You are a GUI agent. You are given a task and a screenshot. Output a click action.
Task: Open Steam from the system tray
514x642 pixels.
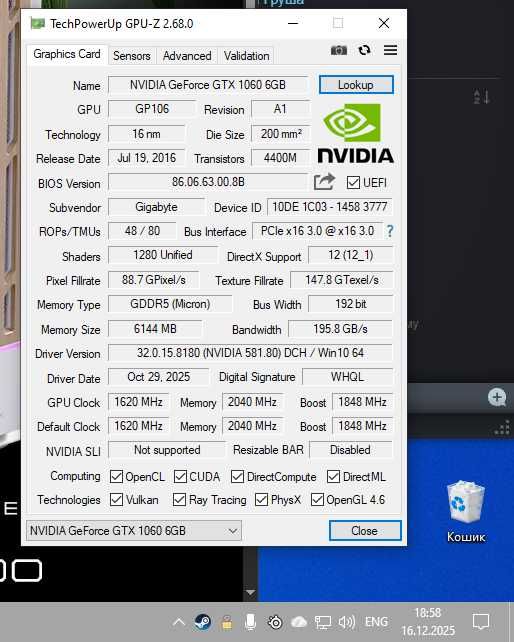(x=202, y=622)
